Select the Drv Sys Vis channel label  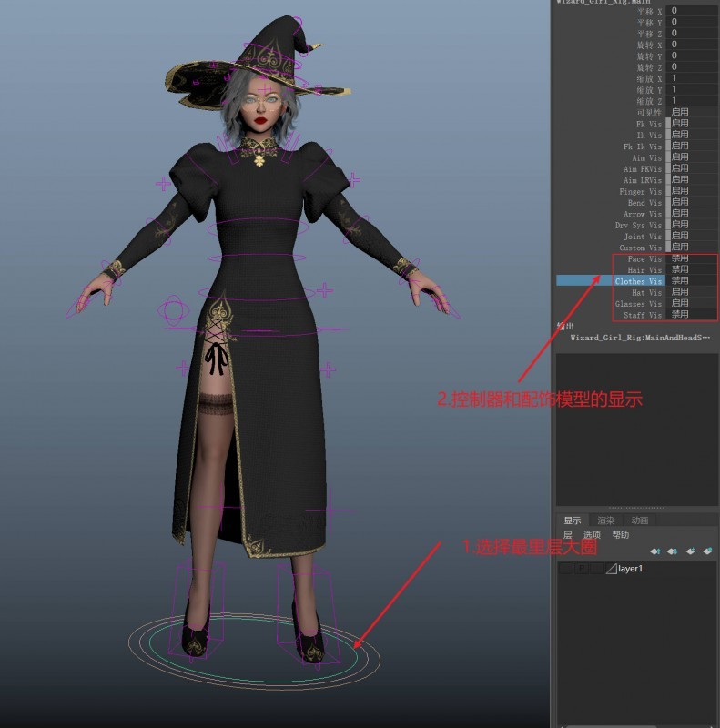639,225
